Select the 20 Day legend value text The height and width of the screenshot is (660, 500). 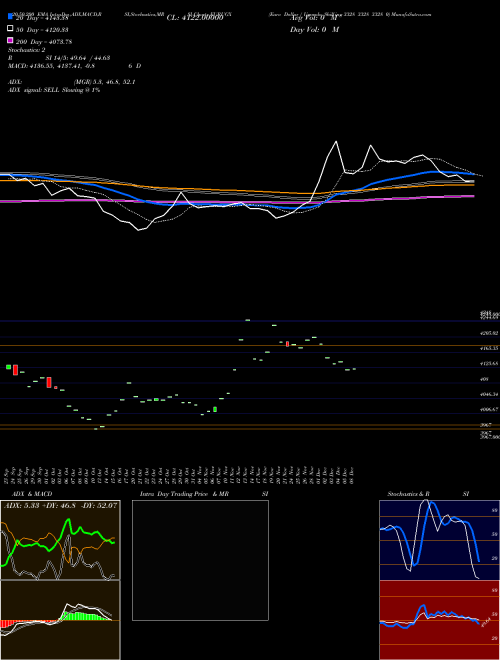click(42, 18)
